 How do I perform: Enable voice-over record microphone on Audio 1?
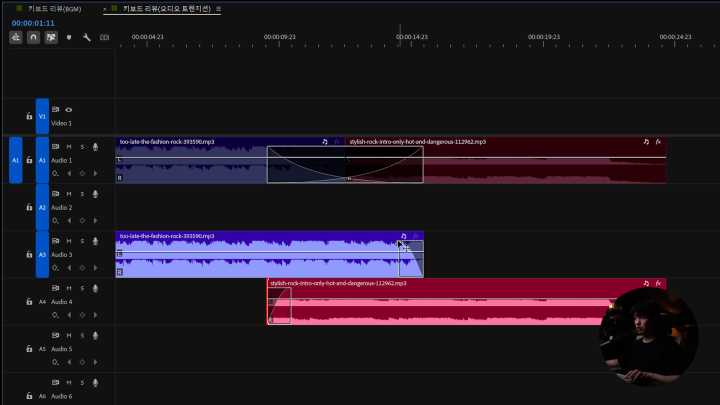[95, 147]
